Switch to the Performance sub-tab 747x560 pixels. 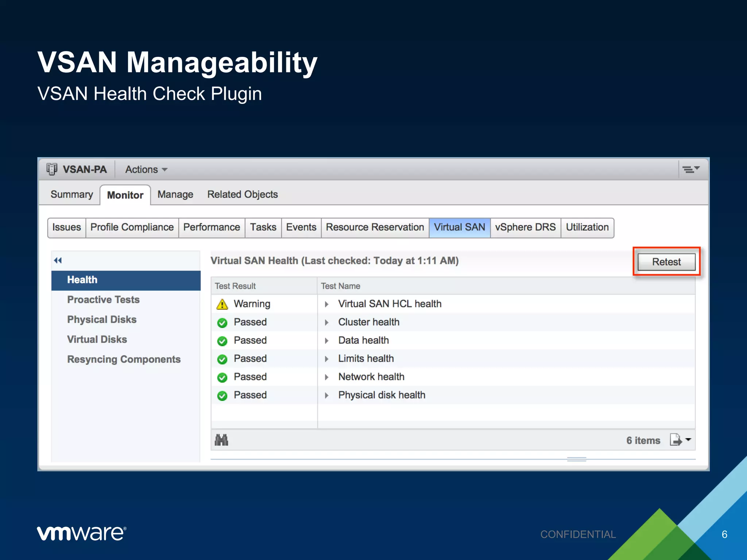pyautogui.click(x=212, y=227)
